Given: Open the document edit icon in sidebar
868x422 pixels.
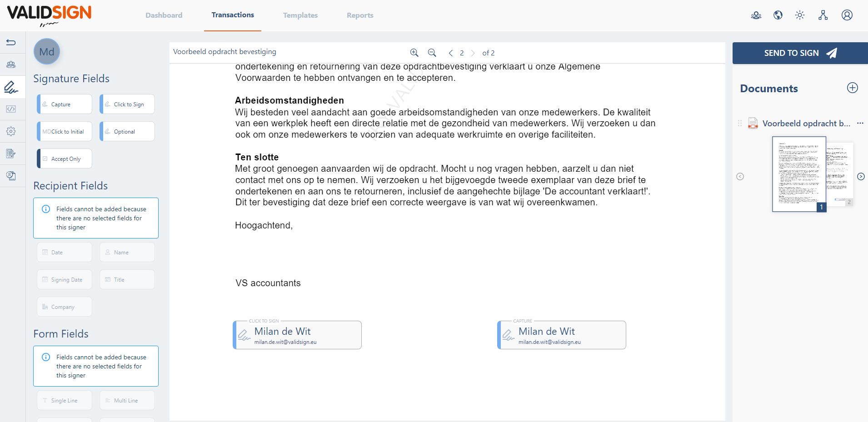Looking at the screenshot, I should (x=11, y=154).
